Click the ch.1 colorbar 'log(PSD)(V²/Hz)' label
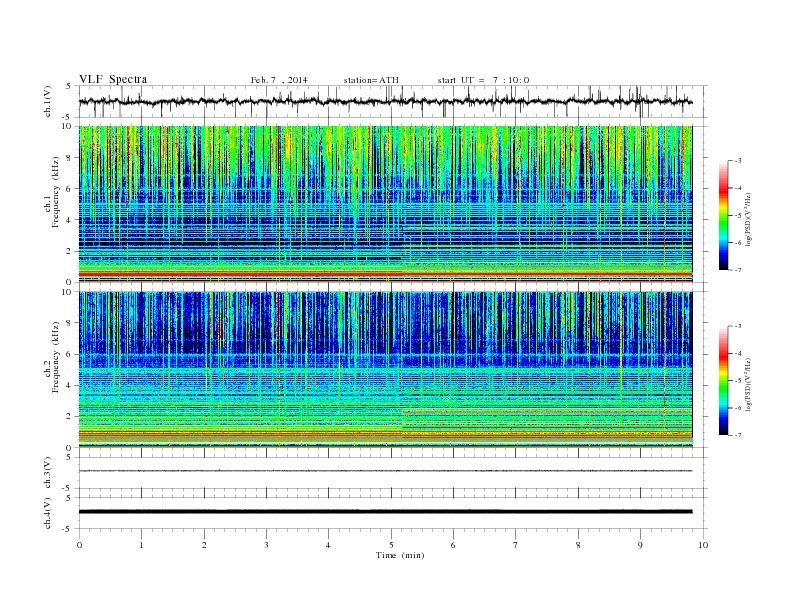 pyautogui.click(x=748, y=219)
